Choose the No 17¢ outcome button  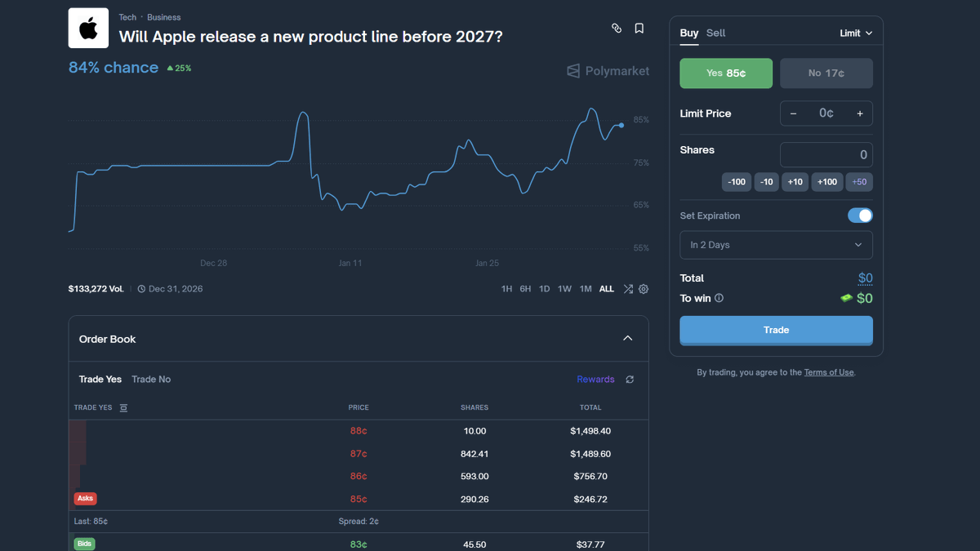point(826,73)
